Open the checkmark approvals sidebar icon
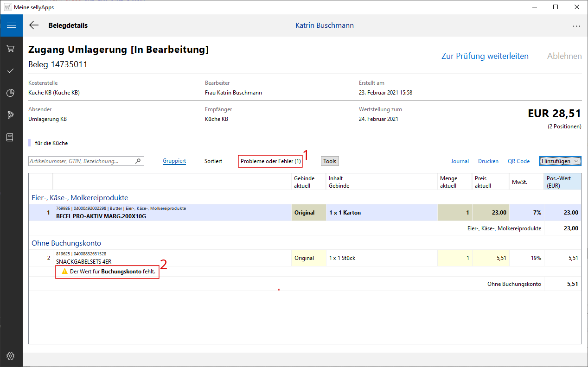Image resolution: width=588 pixels, height=367 pixels. 11,71
